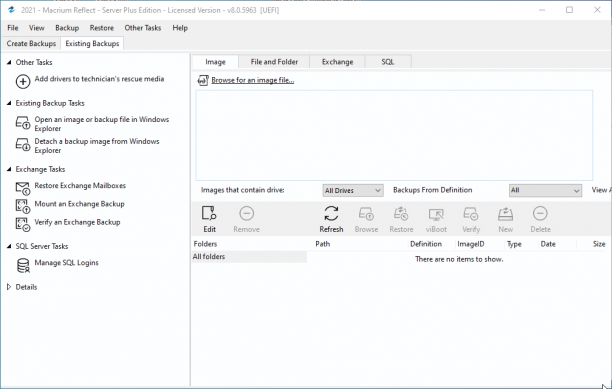Click the Path column header
The width and height of the screenshot is (612, 389).
coord(323,244)
